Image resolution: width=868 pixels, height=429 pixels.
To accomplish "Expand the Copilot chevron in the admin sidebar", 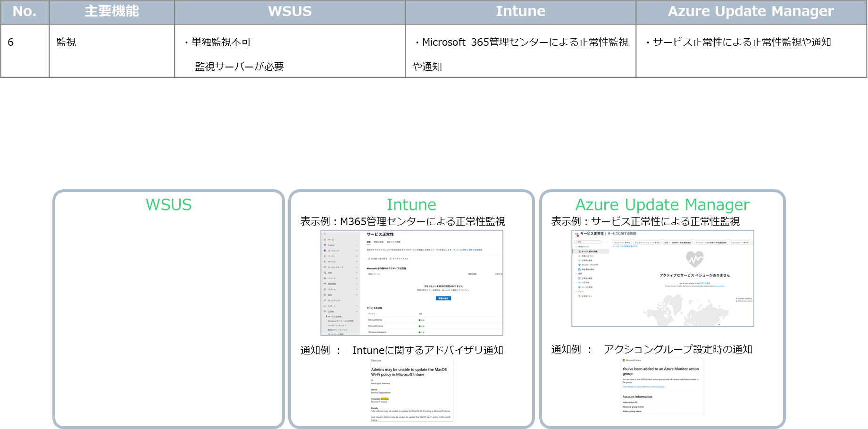I will (x=357, y=245).
